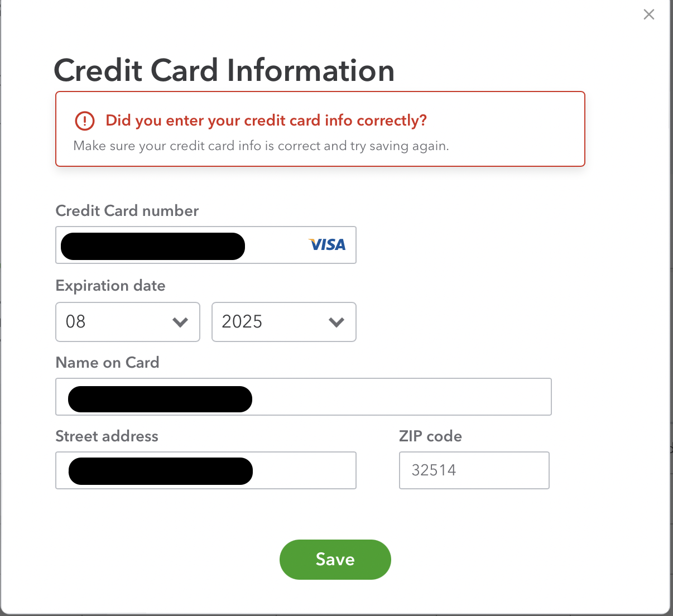
Task: Expand the expiration year chevron arrow
Action: (336, 322)
